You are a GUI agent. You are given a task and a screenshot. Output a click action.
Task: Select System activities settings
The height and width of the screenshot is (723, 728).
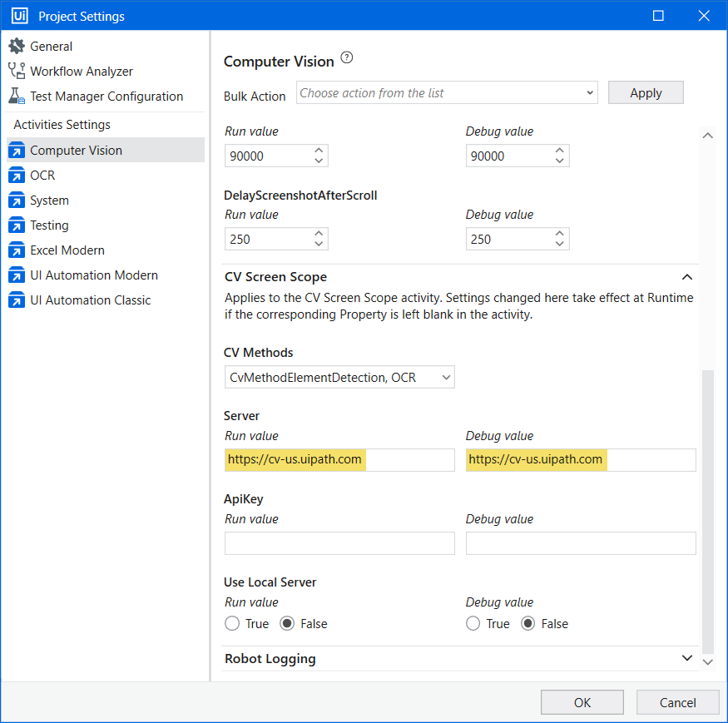pyautogui.click(x=106, y=201)
